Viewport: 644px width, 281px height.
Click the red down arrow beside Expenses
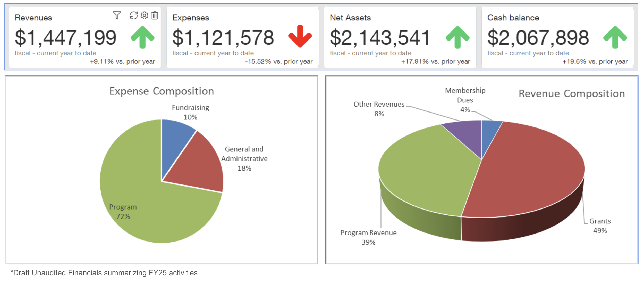(300, 37)
